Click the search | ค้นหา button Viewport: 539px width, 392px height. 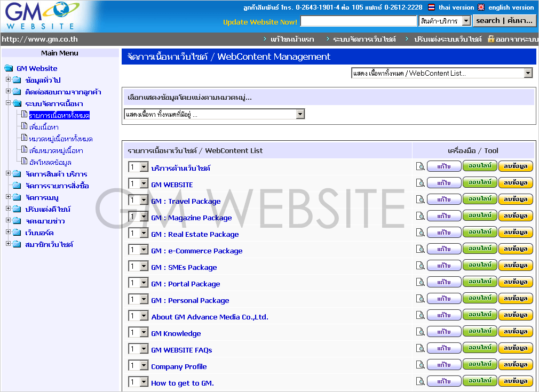[504, 21]
